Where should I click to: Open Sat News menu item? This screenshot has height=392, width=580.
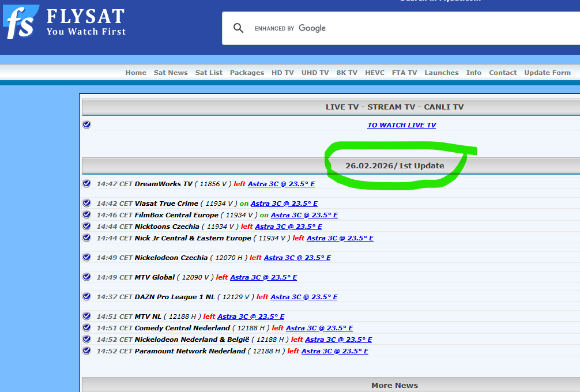(x=171, y=73)
